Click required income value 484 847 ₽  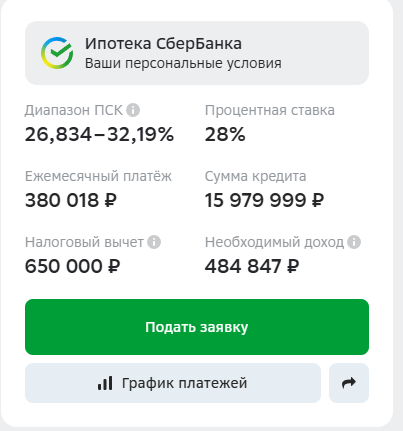point(252,266)
